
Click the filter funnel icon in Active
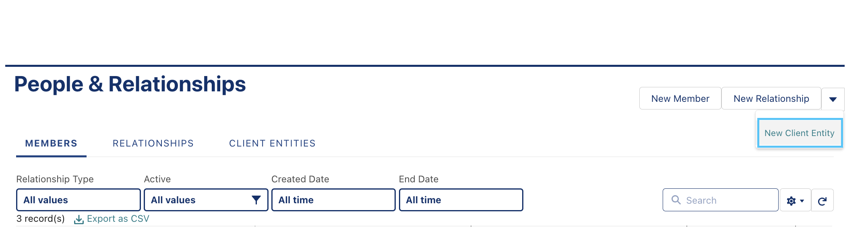(256, 200)
